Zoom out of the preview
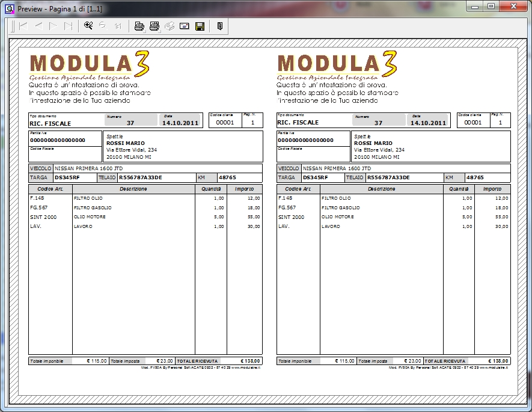This screenshot has height=412, width=532. pos(102,26)
